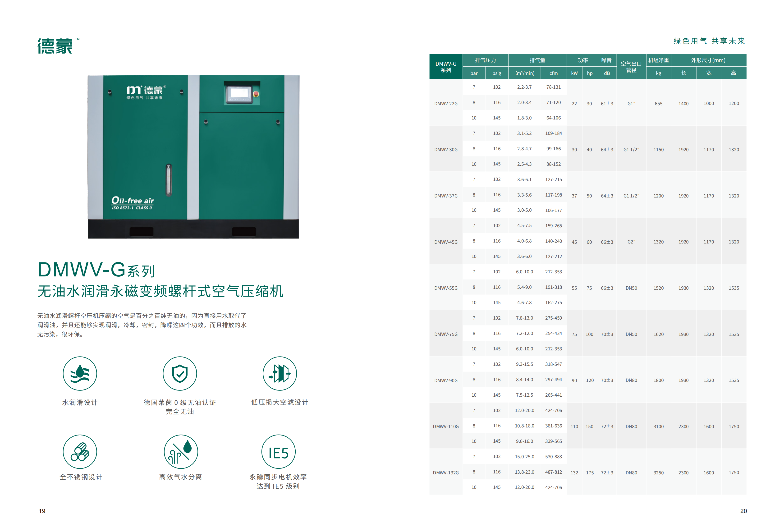Click the DMWV-G系列 heading

click(x=96, y=270)
